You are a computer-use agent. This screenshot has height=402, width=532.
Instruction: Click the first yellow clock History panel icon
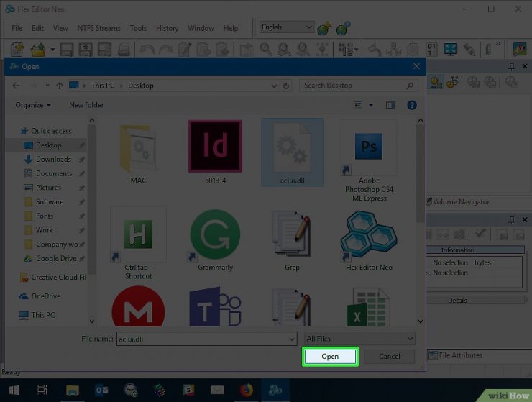(x=436, y=82)
